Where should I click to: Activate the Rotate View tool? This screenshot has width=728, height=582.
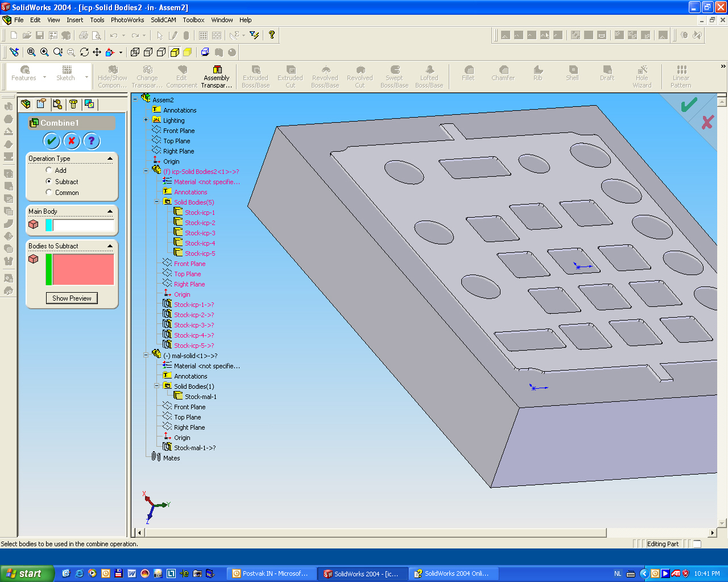point(84,52)
